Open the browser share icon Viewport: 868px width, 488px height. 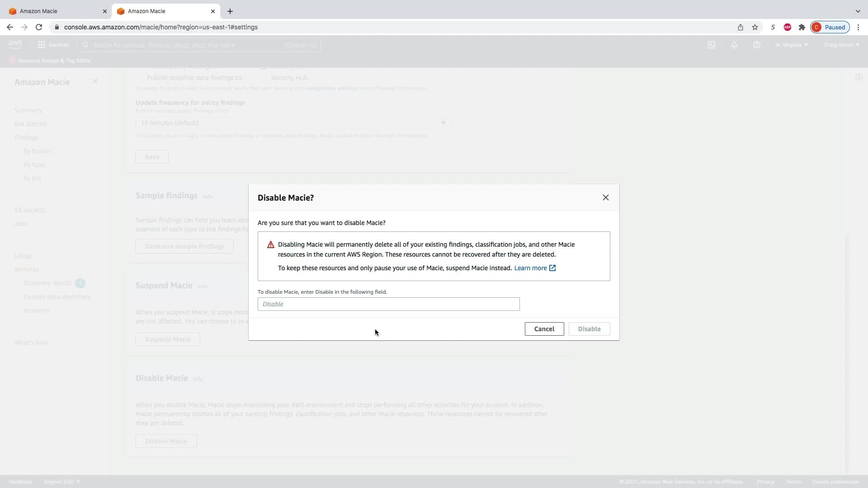point(741,27)
